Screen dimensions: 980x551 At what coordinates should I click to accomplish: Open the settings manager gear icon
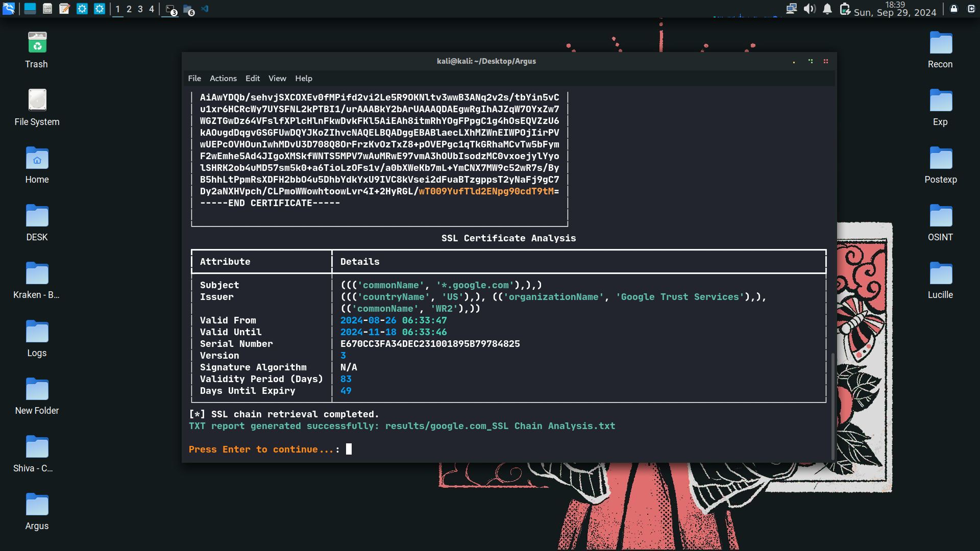tap(82, 9)
